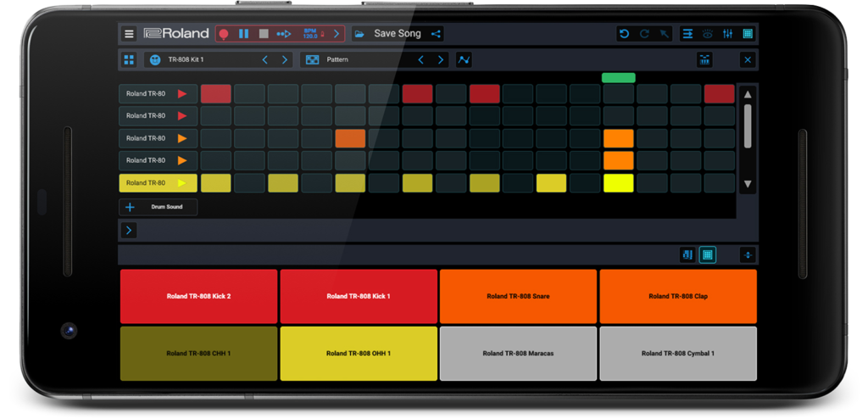Expand the transport bar chevron
This screenshot has width=868, height=419.
(x=336, y=34)
